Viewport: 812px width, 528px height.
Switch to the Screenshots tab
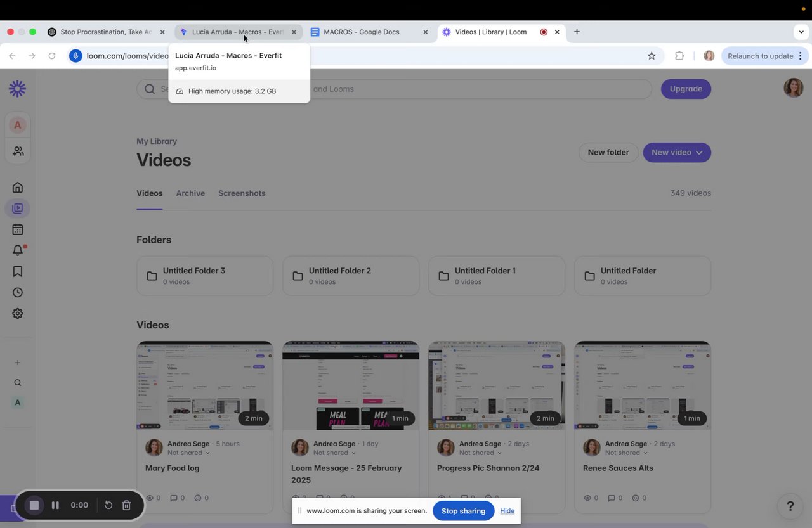tap(242, 193)
